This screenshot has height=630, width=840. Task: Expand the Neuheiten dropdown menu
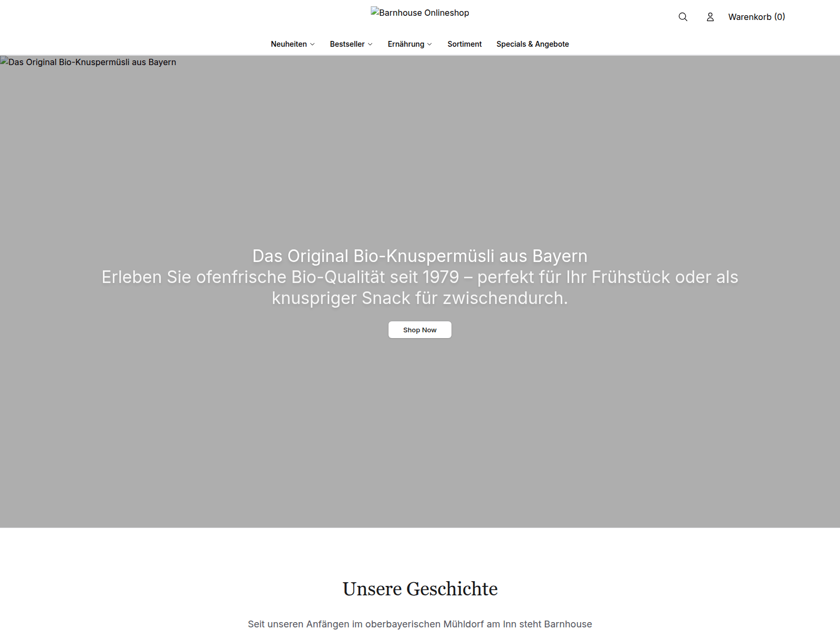292,44
